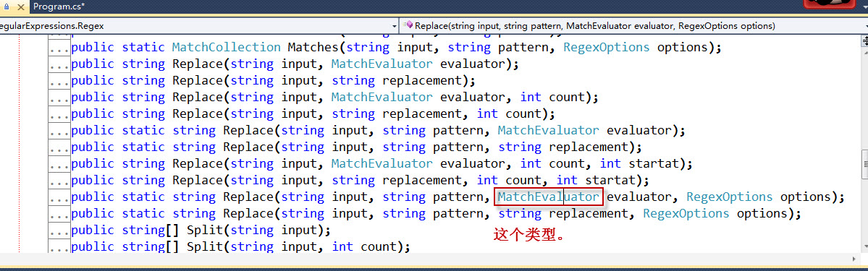The image size is (868, 271).
Task: Click MatchEvaluator in Replace(string input, MatchEvaluator evaluator);
Action: click(x=382, y=64)
